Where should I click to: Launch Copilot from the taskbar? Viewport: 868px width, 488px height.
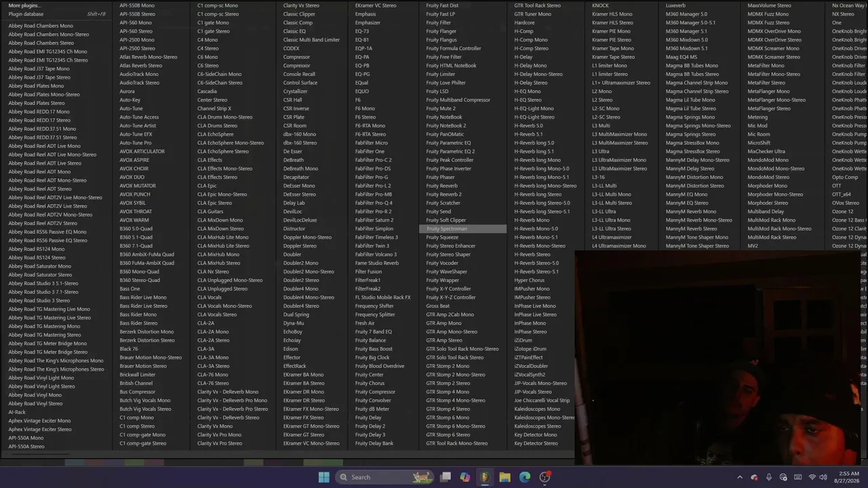[465, 477]
